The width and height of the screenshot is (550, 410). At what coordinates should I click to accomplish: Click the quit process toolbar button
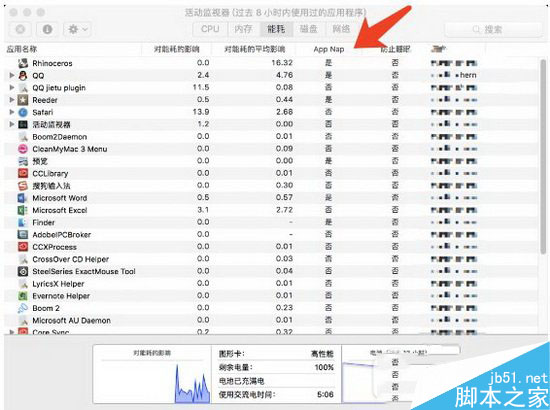pos(20,29)
